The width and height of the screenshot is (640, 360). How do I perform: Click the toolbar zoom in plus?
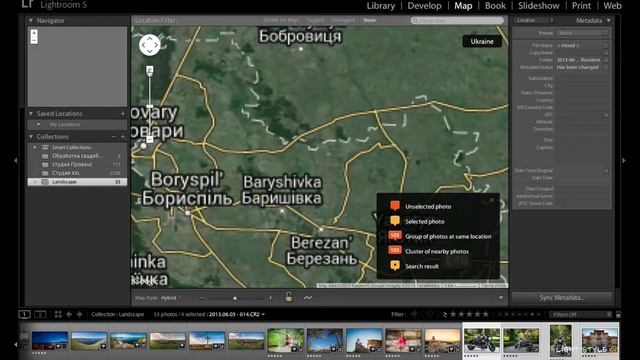point(271,298)
